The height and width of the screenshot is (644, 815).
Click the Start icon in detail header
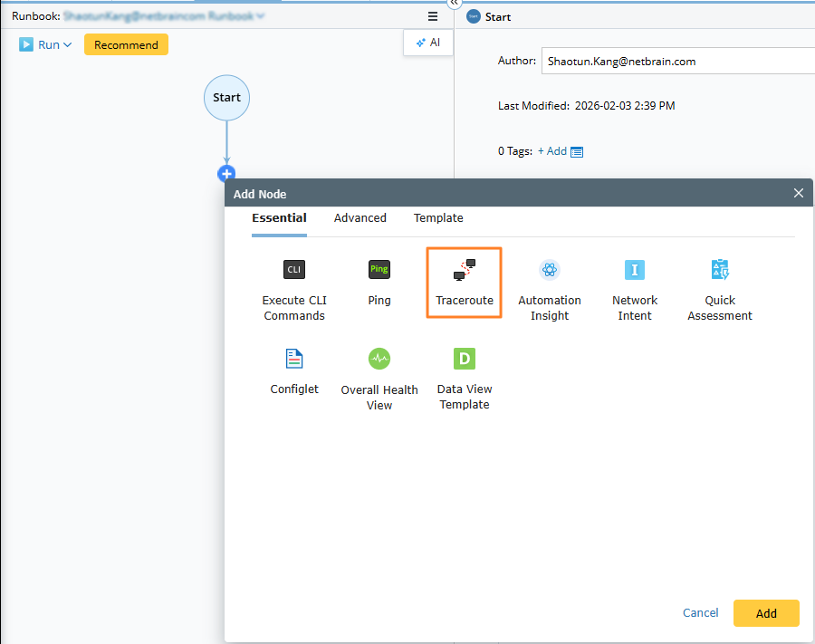pyautogui.click(x=473, y=16)
